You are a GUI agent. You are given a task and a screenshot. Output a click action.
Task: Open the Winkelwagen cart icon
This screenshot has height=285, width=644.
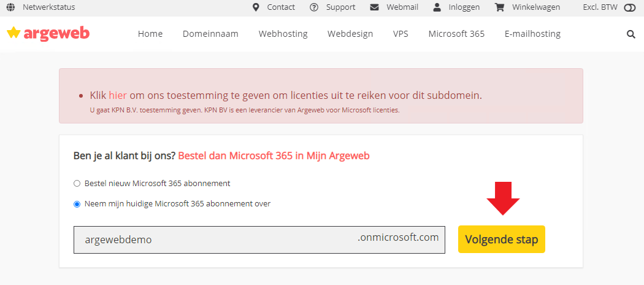pyautogui.click(x=499, y=7)
